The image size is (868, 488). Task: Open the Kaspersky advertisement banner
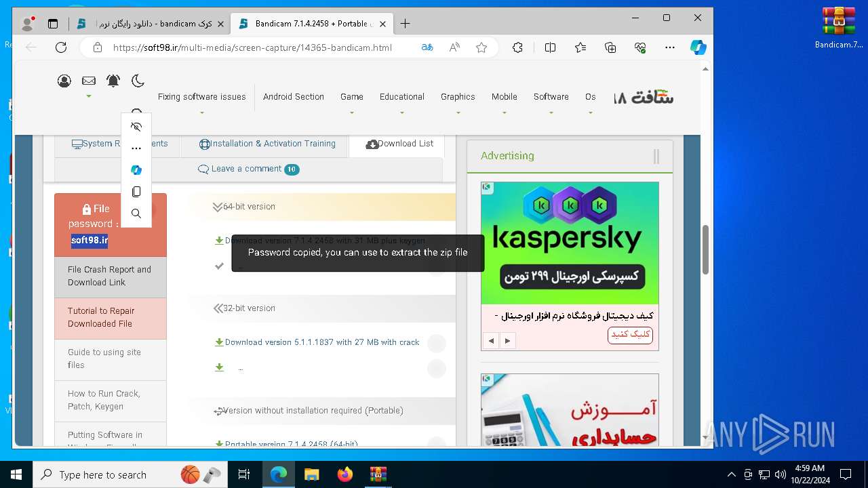coord(570,243)
